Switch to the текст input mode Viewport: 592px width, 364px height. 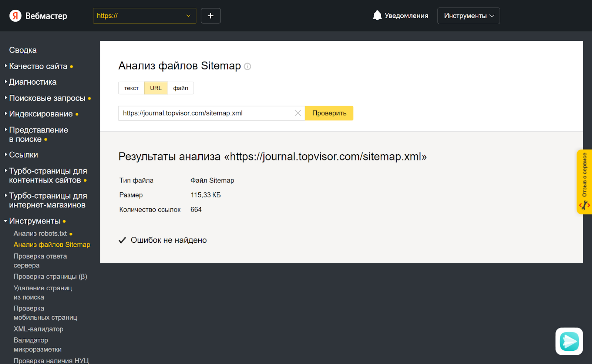[x=131, y=88]
